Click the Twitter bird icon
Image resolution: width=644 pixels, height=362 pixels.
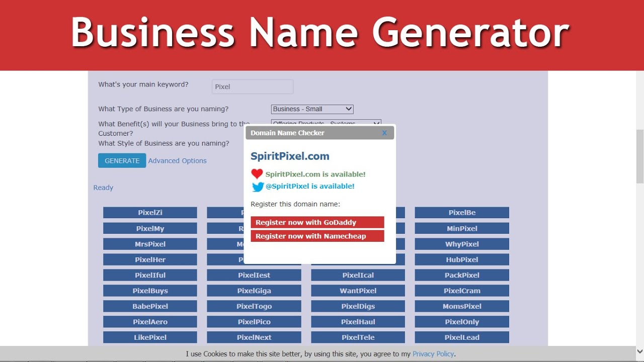click(x=258, y=187)
